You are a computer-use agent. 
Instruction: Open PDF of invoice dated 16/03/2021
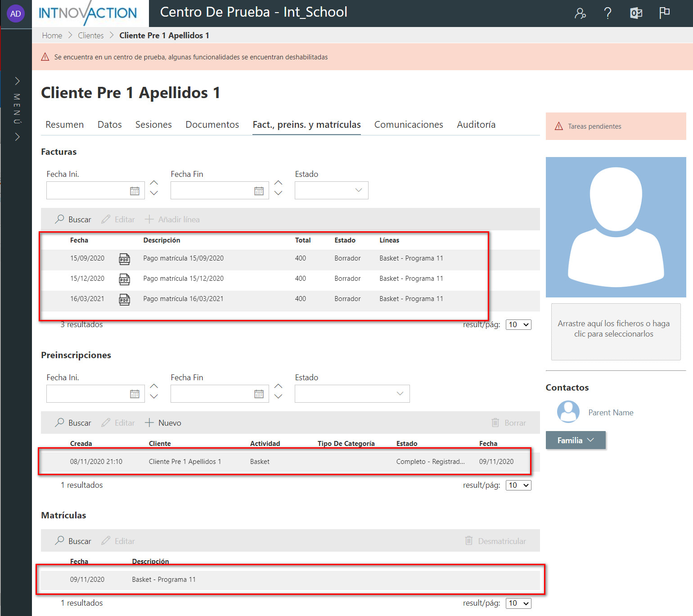point(124,300)
